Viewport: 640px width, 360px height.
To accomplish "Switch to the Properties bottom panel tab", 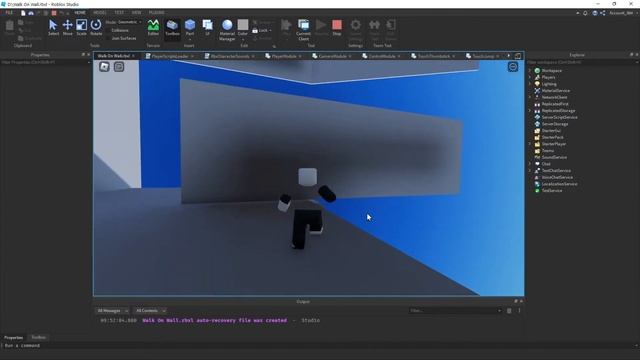I will point(13,338).
